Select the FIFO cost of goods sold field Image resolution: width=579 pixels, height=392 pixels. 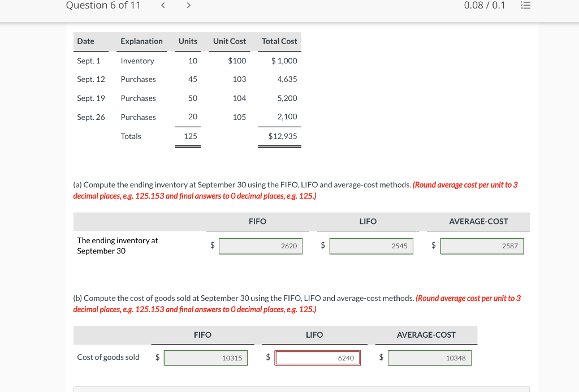(x=205, y=357)
